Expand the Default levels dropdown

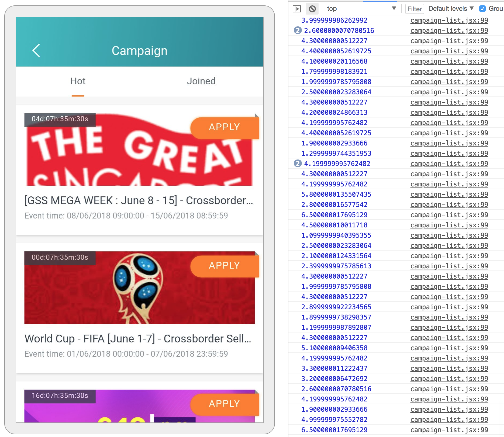451,9
